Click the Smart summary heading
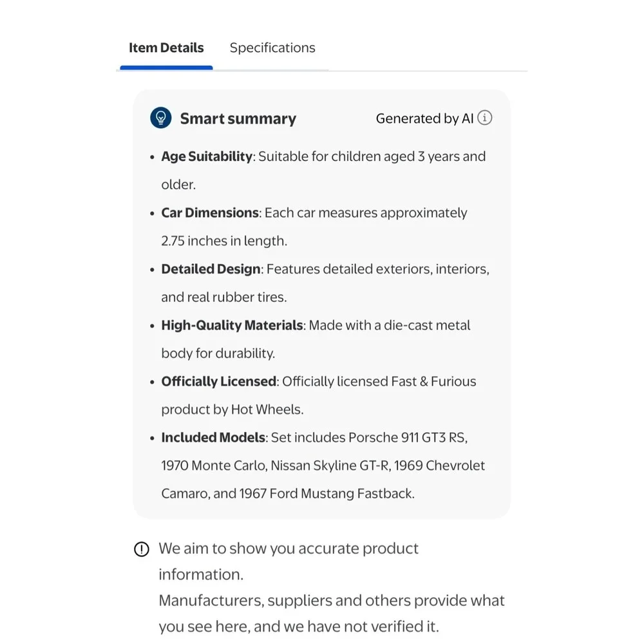The width and height of the screenshot is (644, 644). pyautogui.click(x=238, y=118)
